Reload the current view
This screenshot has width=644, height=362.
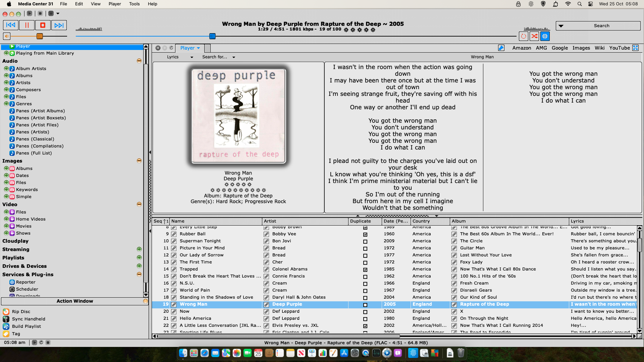[x=171, y=48]
